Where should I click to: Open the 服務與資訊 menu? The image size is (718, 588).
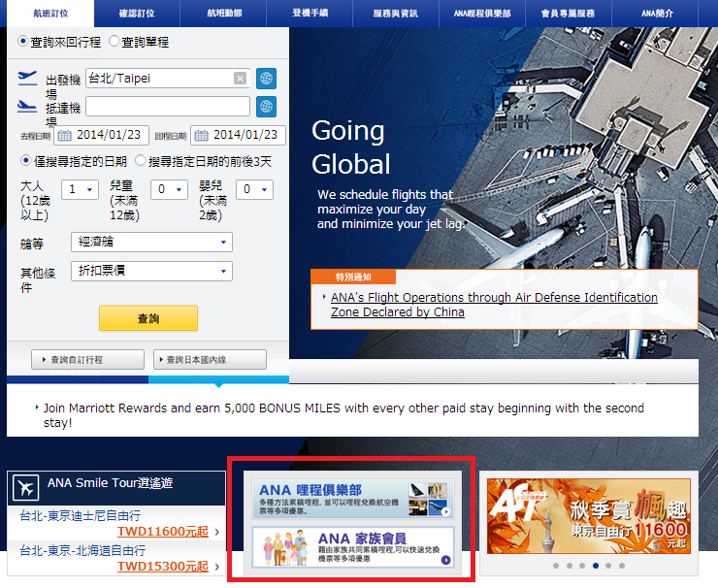click(x=396, y=14)
